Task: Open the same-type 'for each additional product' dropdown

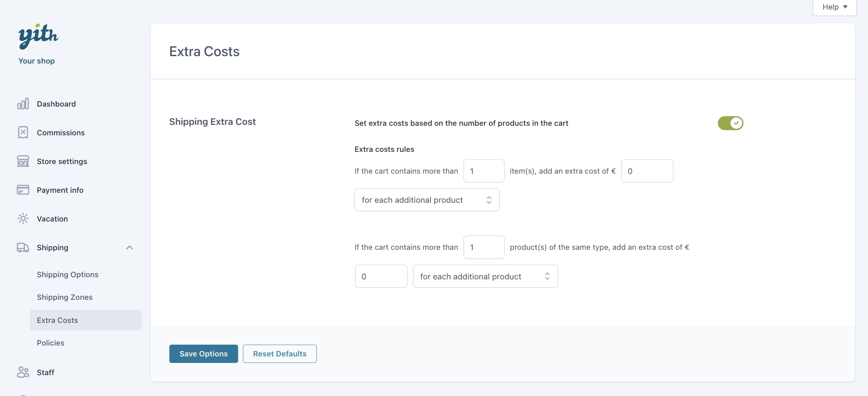Action: click(x=485, y=277)
